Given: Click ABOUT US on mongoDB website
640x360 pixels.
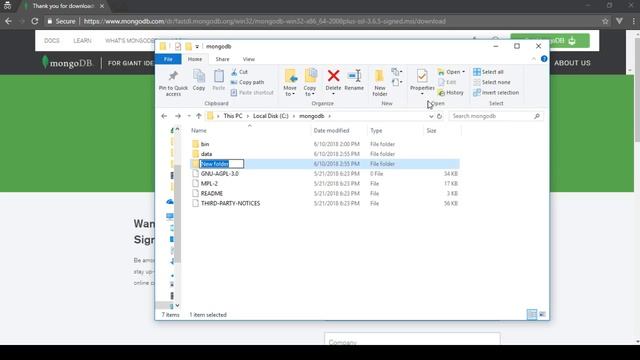Looking at the screenshot, I should tap(572, 63).
